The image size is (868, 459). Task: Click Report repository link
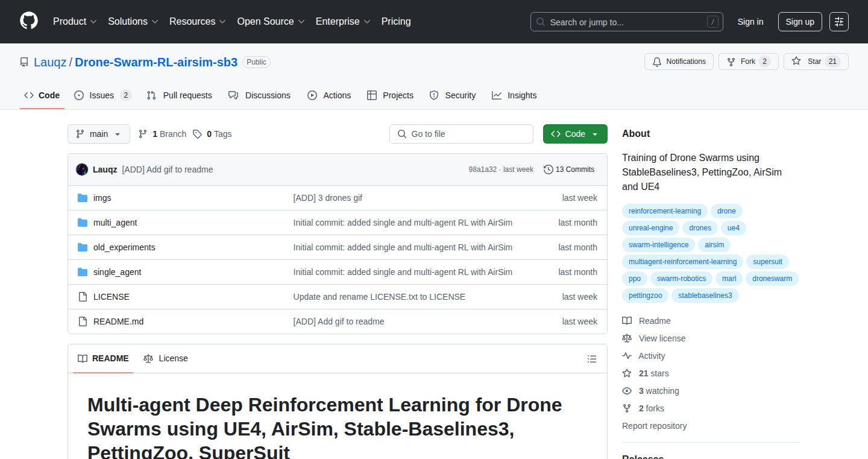click(x=655, y=426)
